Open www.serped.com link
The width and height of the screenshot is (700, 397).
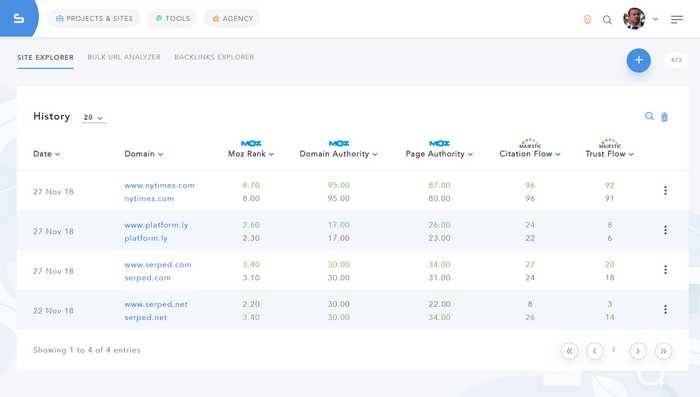(x=158, y=264)
